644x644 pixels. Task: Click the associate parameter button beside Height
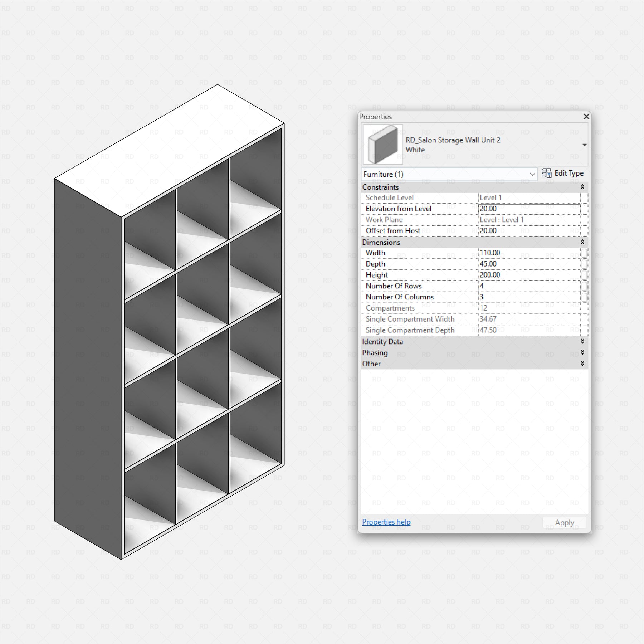[x=584, y=275]
